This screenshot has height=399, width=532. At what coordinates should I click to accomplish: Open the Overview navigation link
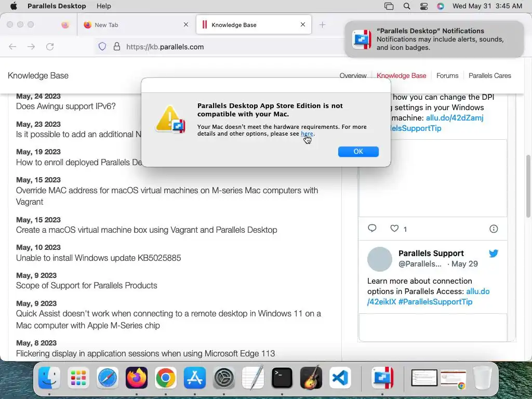point(353,76)
